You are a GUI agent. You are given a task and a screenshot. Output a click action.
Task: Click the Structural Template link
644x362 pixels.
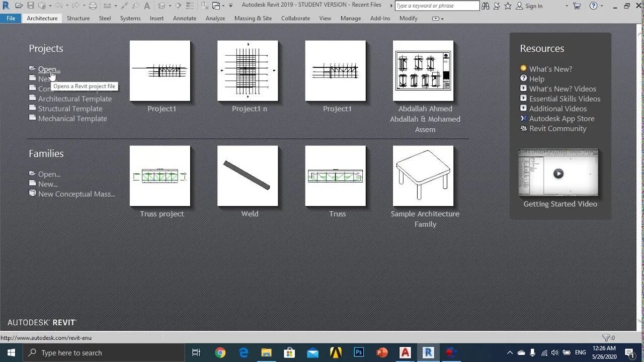[70, 109]
